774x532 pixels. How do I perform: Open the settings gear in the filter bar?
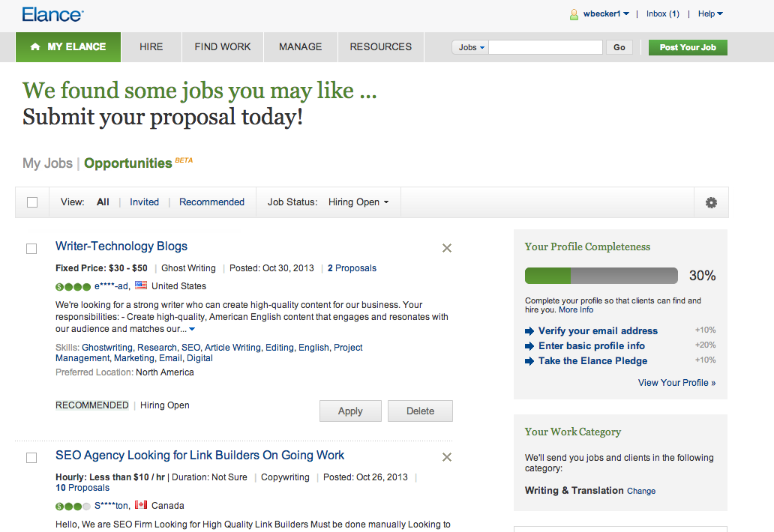tap(711, 202)
